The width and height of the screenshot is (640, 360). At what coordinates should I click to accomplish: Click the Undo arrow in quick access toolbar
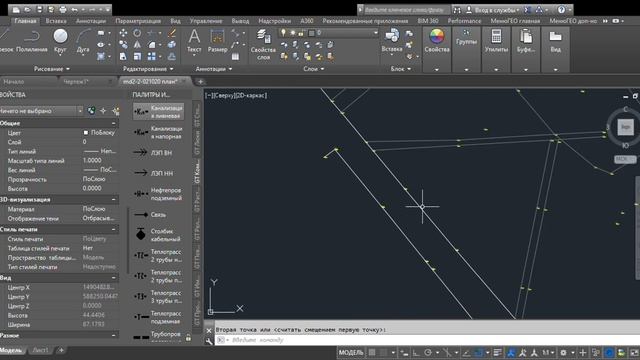click(74, 9)
